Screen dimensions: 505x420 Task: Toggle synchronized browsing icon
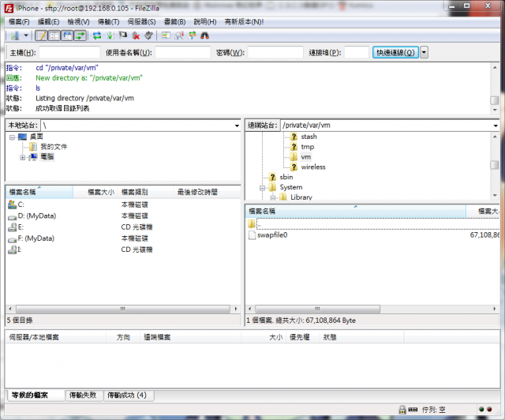pyautogui.click(x=193, y=36)
